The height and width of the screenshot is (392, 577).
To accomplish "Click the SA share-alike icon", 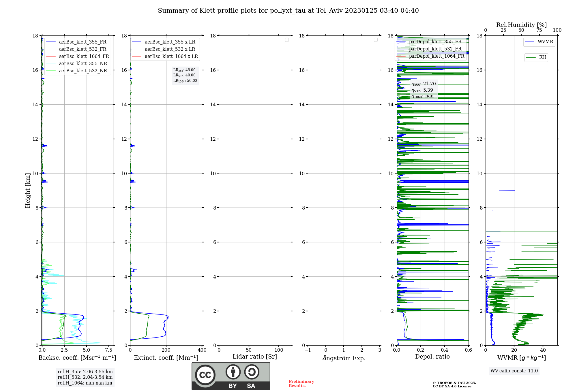I will (252, 372).
